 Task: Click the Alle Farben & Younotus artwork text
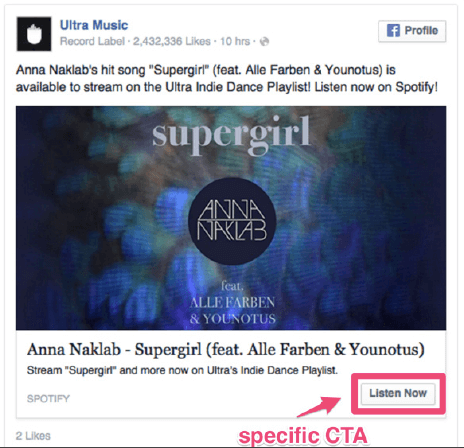click(x=232, y=310)
